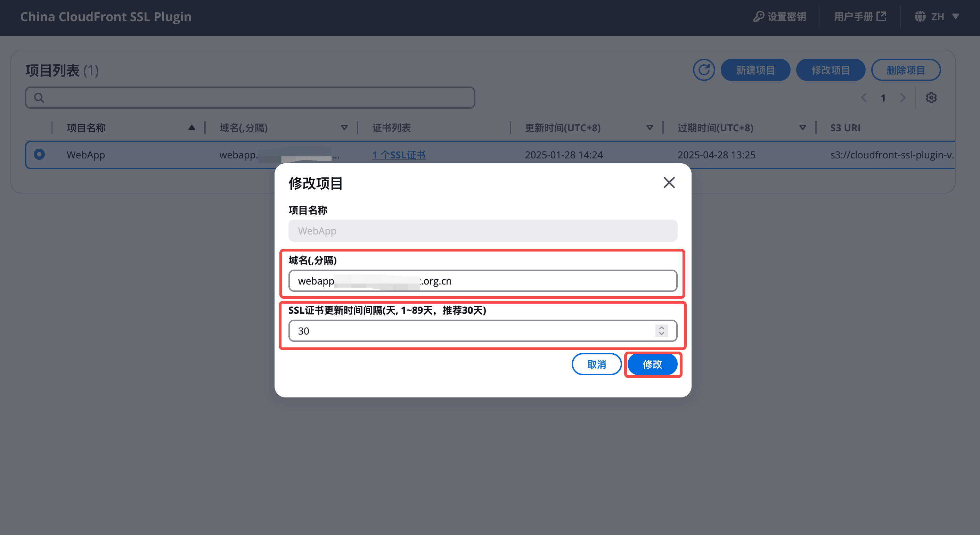Click the 取消 cancel button
Image resolution: width=980 pixels, height=535 pixels.
[x=596, y=364]
